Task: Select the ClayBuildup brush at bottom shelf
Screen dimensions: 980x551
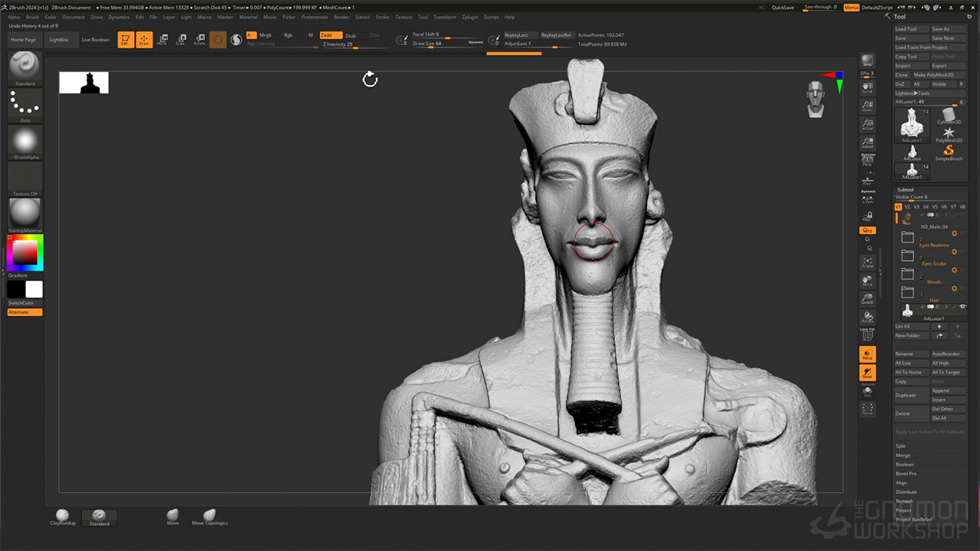Action: 63,517
